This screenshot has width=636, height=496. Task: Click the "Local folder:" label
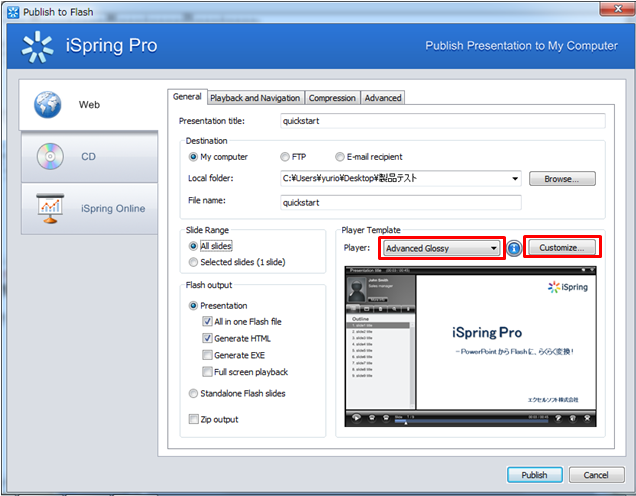(x=211, y=178)
